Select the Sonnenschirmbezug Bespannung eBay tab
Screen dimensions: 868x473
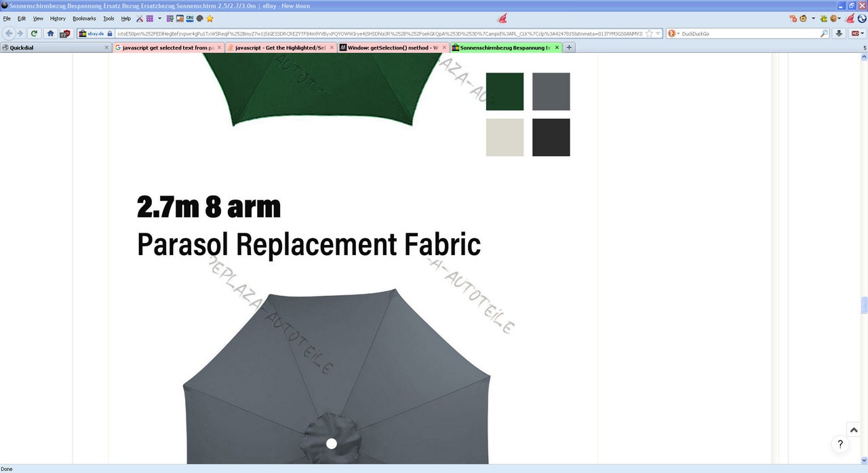click(x=506, y=48)
